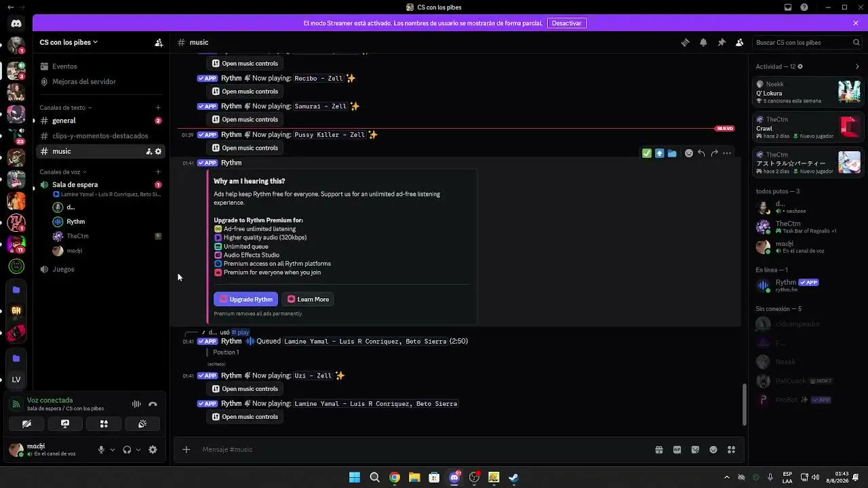Turn on the camera

point(26,424)
